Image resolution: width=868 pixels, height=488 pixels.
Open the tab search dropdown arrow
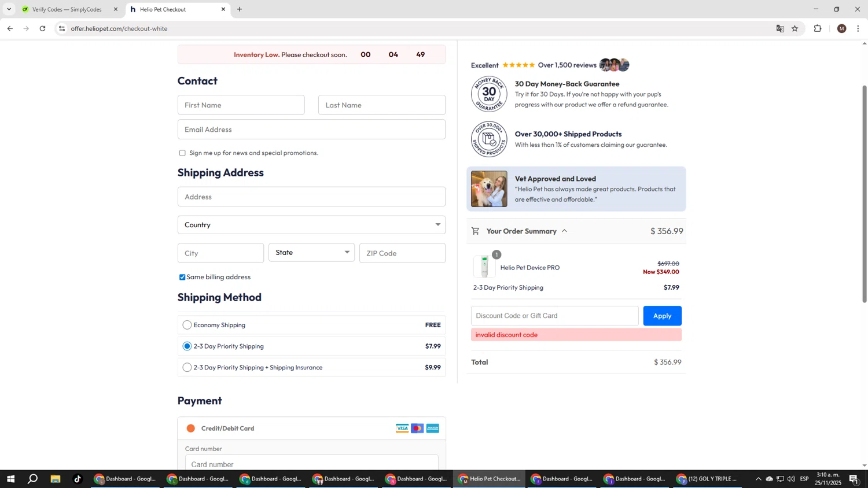[x=9, y=9]
